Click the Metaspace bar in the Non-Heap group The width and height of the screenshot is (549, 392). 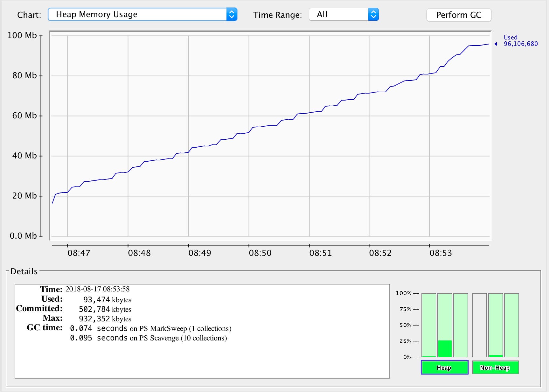point(496,325)
